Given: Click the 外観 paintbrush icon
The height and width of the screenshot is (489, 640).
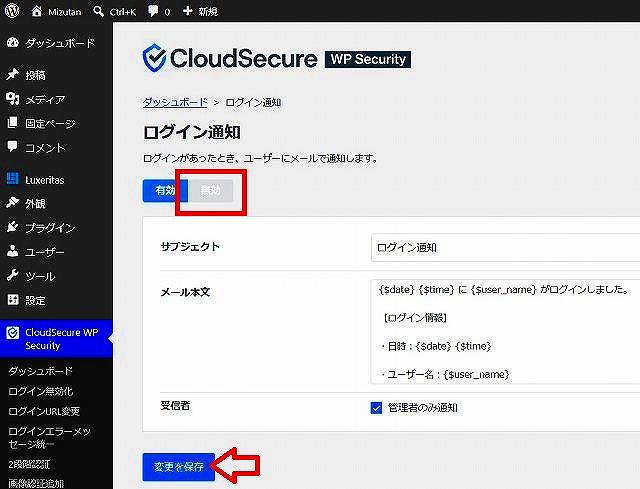Looking at the screenshot, I should click(13, 203).
